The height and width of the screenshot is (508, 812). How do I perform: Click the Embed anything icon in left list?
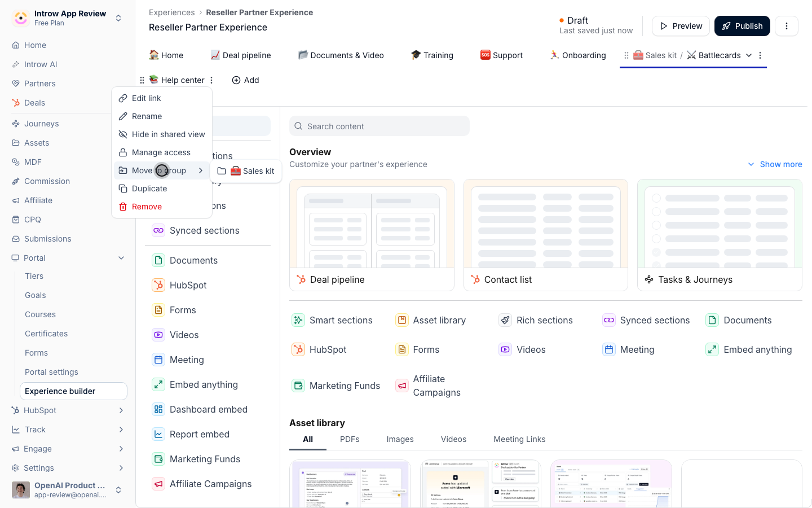click(158, 384)
